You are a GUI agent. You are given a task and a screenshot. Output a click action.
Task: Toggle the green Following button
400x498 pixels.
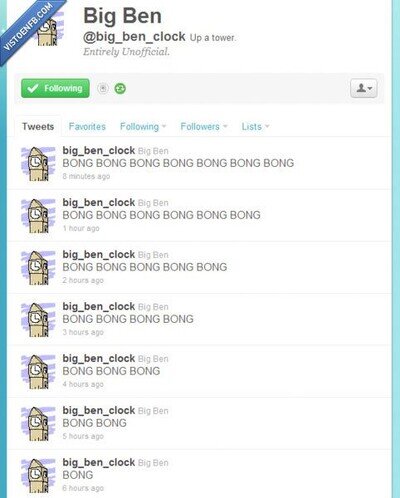55,88
